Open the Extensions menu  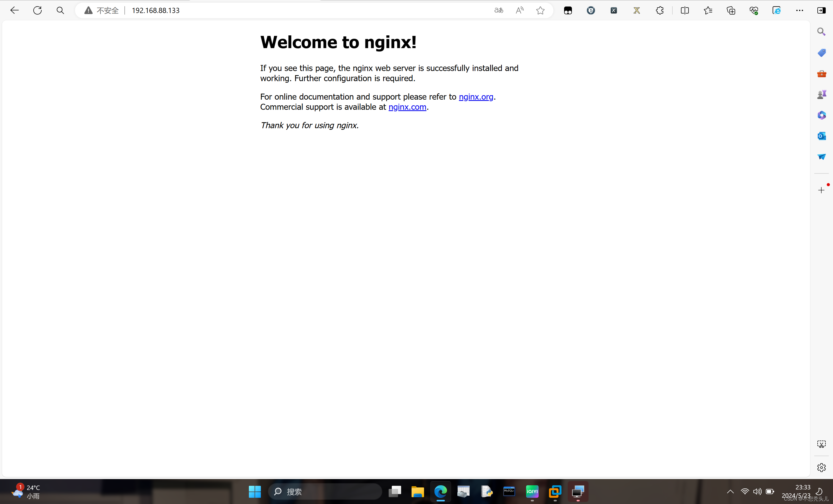pyautogui.click(x=660, y=10)
